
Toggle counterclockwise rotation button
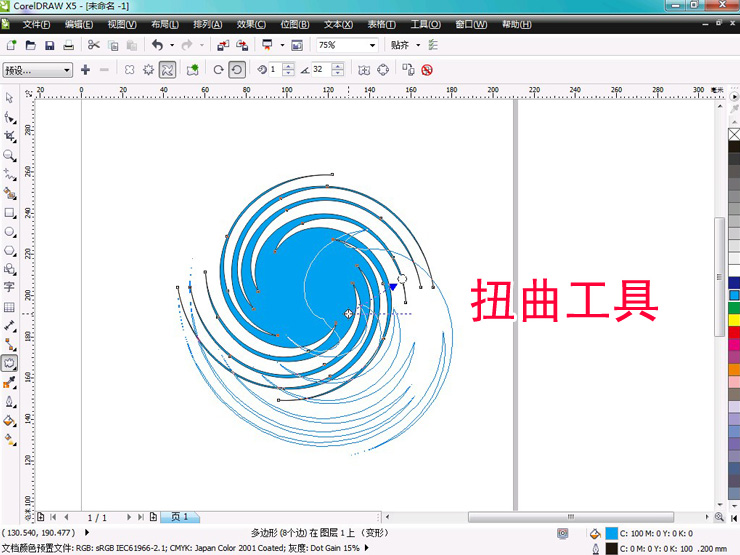pyautogui.click(x=218, y=70)
